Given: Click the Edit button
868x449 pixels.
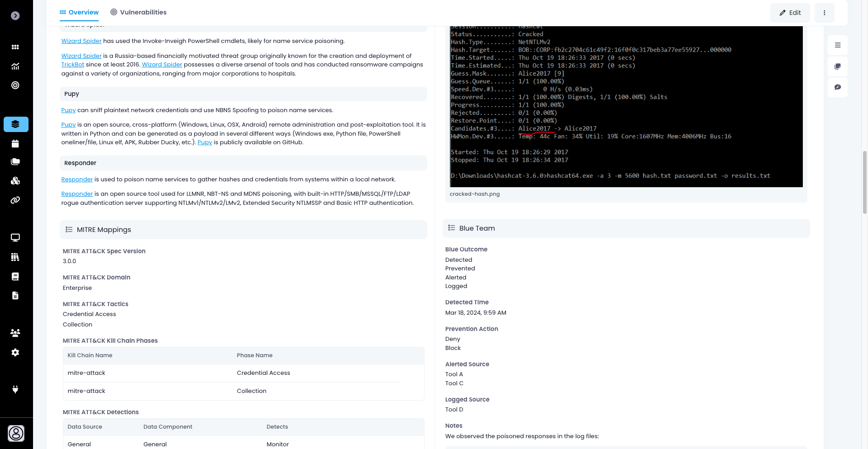Looking at the screenshot, I should pos(790,13).
